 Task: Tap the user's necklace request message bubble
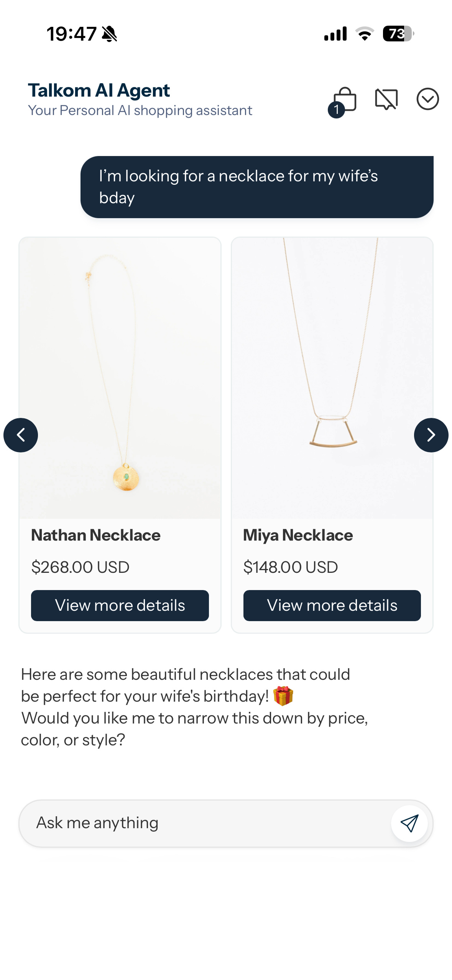[257, 187]
